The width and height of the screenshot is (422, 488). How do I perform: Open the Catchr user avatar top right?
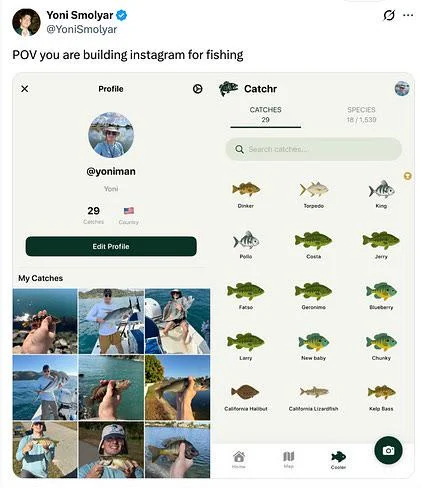coord(402,88)
